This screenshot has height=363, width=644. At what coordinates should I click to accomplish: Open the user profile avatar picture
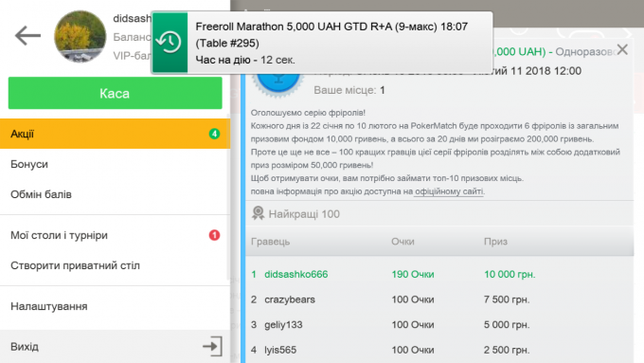[80, 37]
